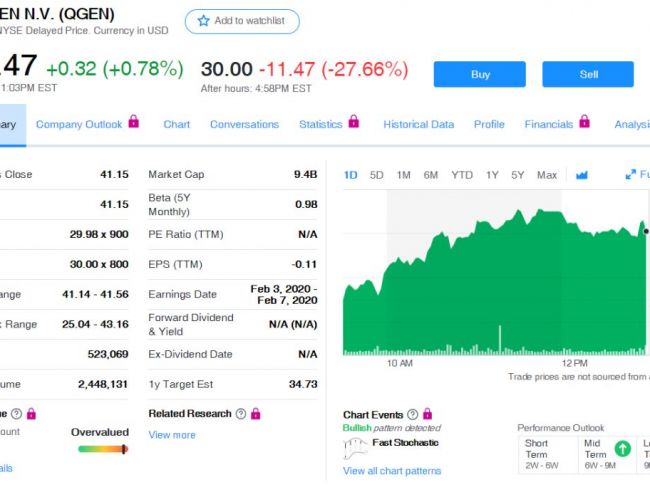650x487 pixels.
Task: Click View all chart patterns link
Action: click(x=392, y=471)
